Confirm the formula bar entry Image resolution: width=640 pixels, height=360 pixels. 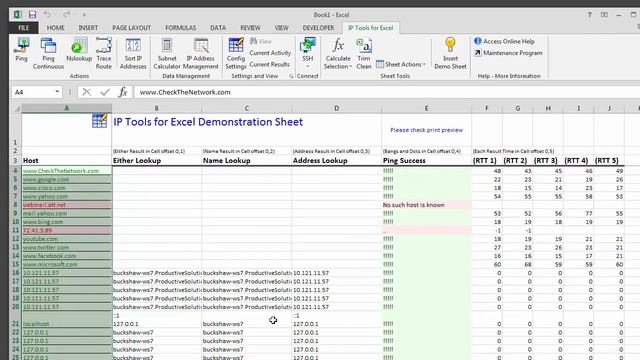pyautogui.click(x=105, y=92)
